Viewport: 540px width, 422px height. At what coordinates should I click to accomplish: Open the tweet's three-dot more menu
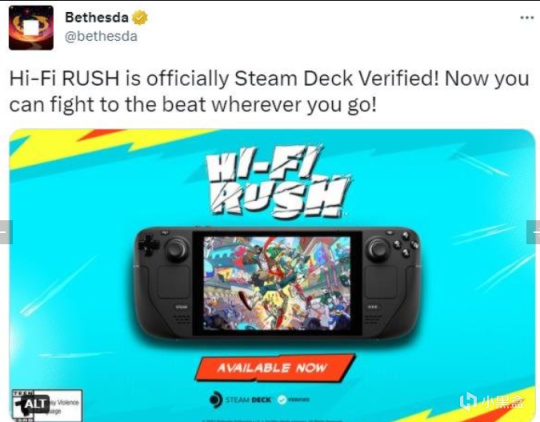(x=527, y=18)
